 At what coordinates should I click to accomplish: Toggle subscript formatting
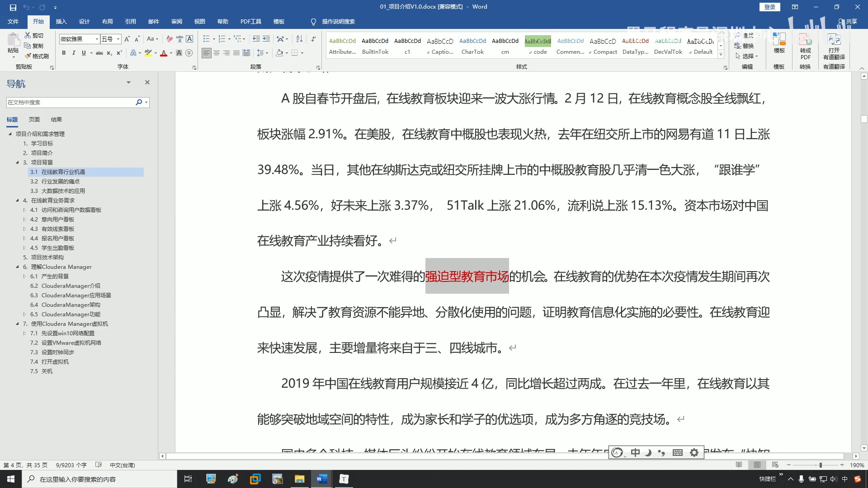(x=109, y=53)
